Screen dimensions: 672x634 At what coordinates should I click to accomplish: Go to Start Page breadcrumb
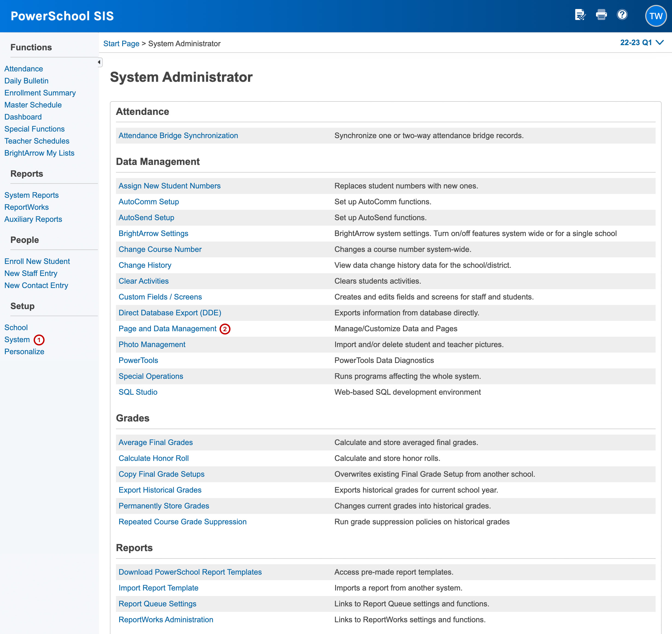121,43
